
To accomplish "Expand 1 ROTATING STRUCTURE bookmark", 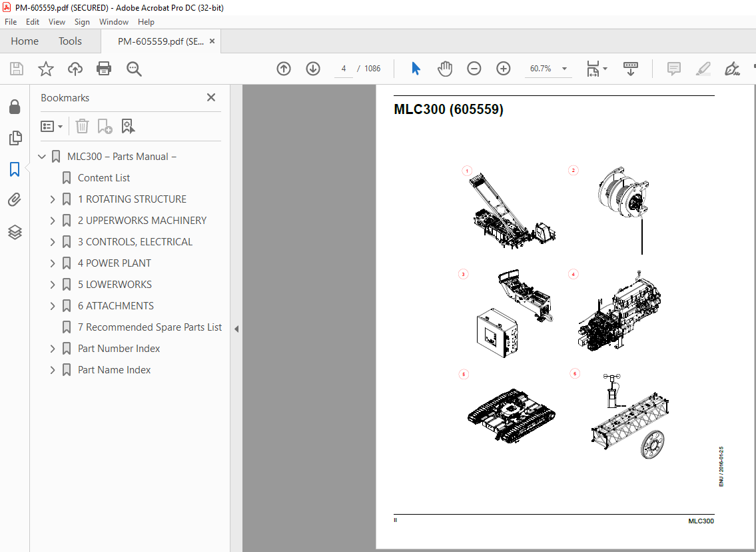I will (x=53, y=199).
